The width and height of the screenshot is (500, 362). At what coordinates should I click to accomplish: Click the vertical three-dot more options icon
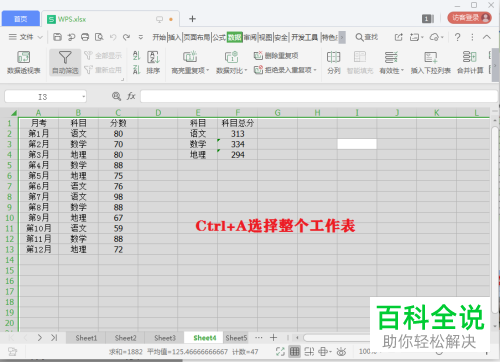click(472, 37)
